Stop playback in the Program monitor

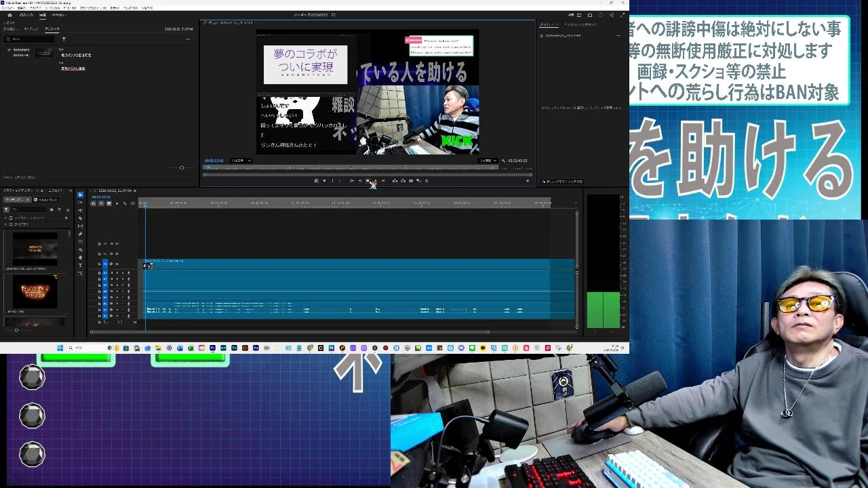click(x=368, y=181)
